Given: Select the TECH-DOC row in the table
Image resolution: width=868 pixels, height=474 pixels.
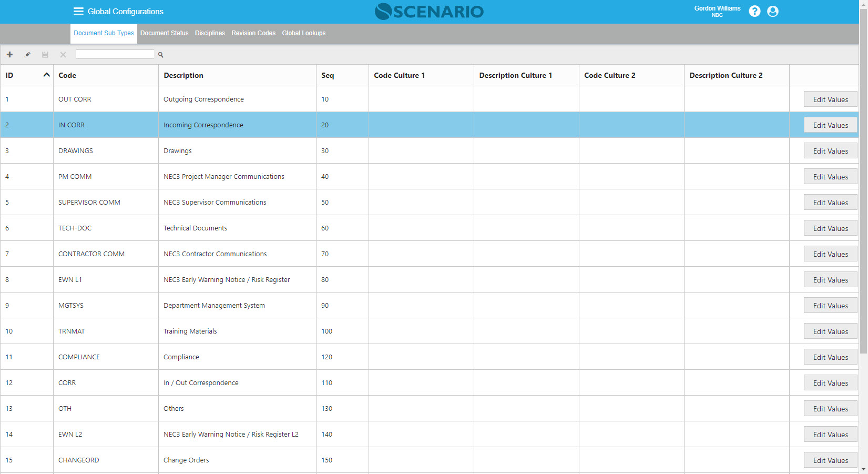Looking at the screenshot, I should pyautogui.click(x=75, y=228).
